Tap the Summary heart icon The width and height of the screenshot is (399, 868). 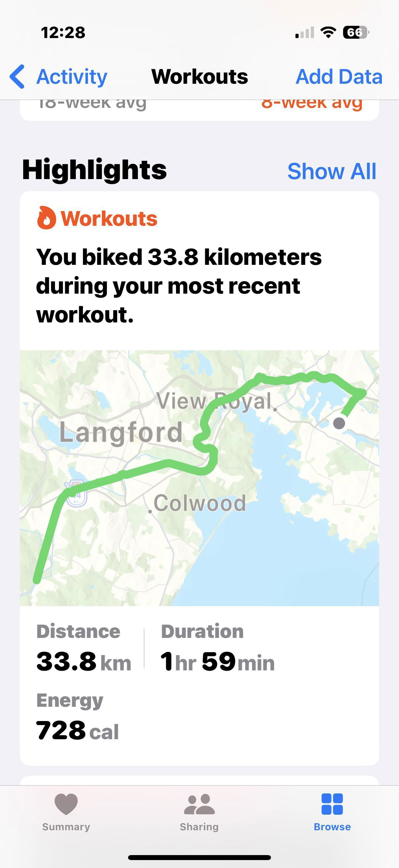pos(66,804)
